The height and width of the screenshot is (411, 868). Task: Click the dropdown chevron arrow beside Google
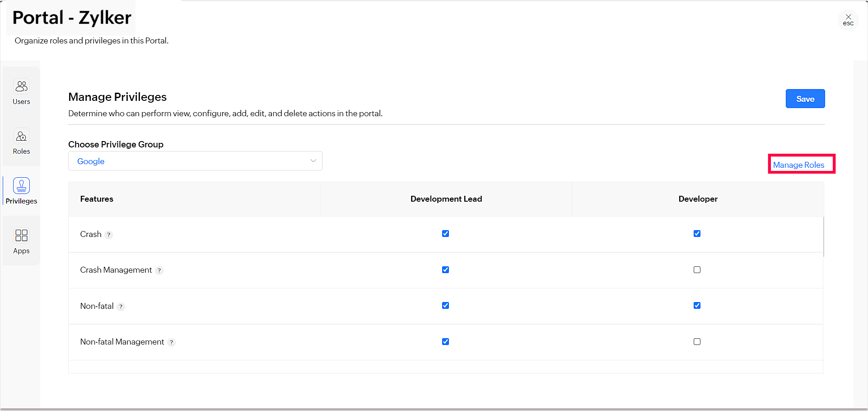313,161
